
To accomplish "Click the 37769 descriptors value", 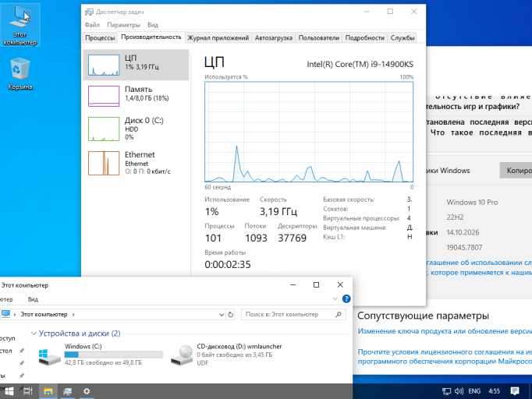I will click(292, 238).
